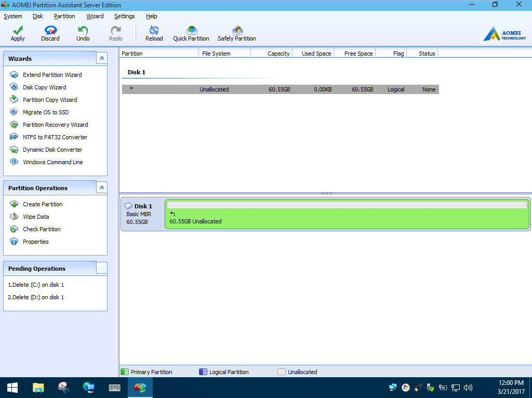Viewport: 532px width, 398px height.
Task: Open Windows Command Line wizard
Action: tap(46, 162)
